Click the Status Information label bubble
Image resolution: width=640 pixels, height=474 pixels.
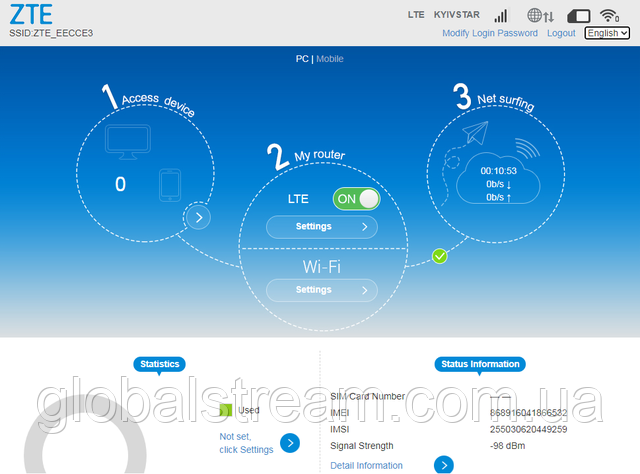tap(480, 364)
